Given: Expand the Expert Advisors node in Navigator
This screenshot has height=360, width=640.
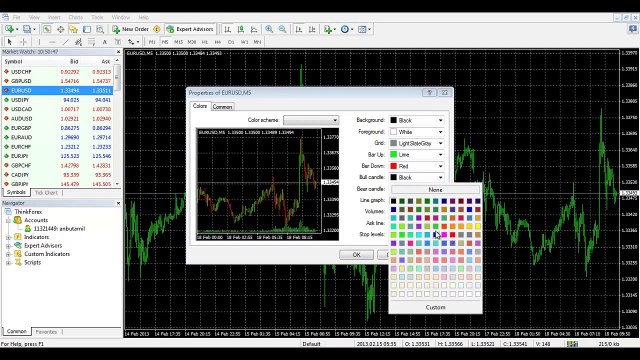Looking at the screenshot, I should coord(8,246).
